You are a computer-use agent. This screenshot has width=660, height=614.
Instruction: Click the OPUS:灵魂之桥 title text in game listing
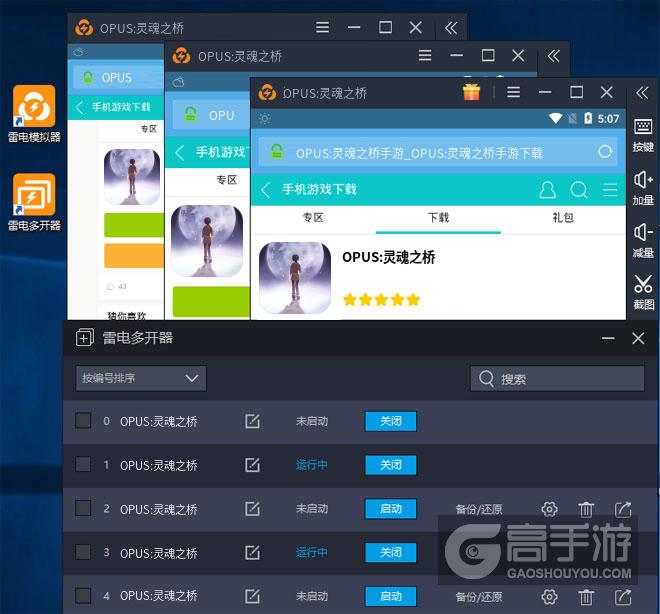click(x=389, y=257)
